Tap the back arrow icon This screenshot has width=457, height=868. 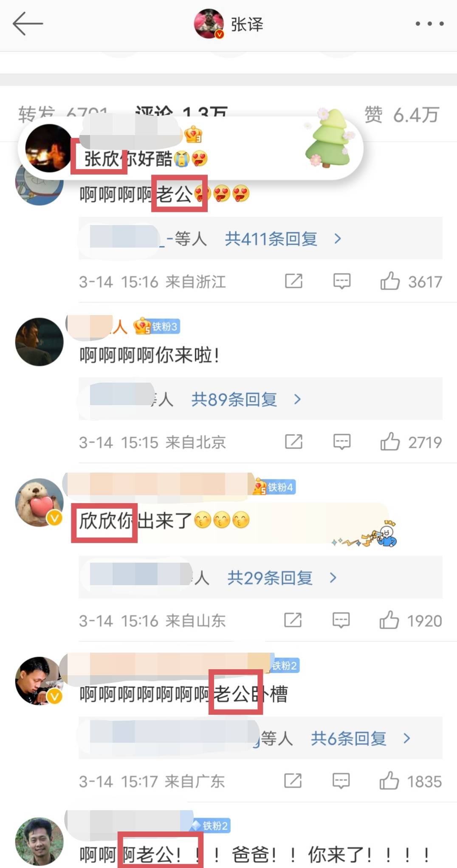point(28,24)
